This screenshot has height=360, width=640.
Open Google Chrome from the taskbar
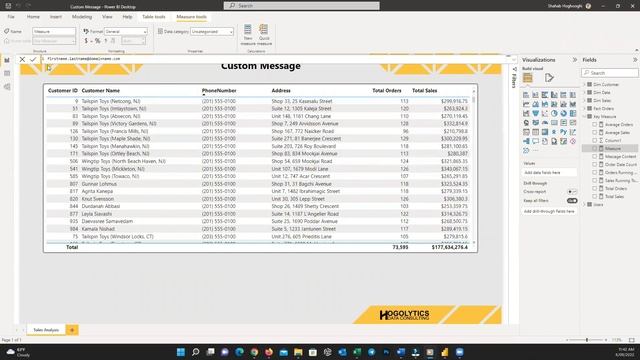[254, 352]
